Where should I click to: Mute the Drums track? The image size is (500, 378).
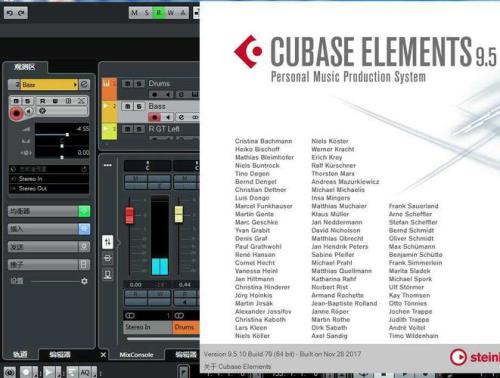click(x=127, y=83)
